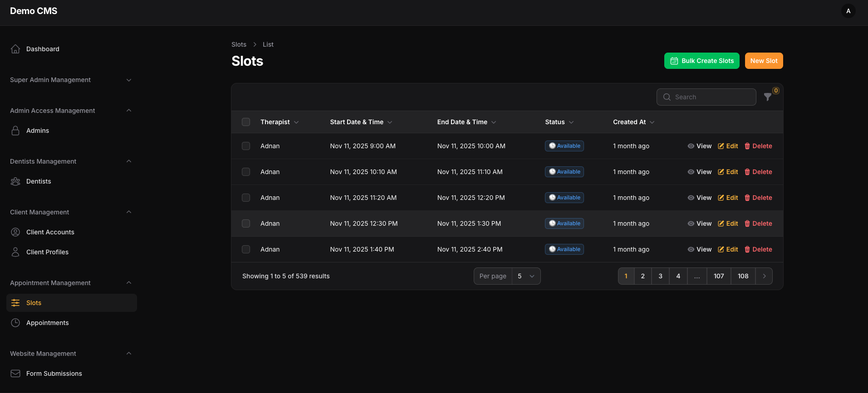Open the Per page dropdown
Image resolution: width=868 pixels, height=393 pixels.
526,276
